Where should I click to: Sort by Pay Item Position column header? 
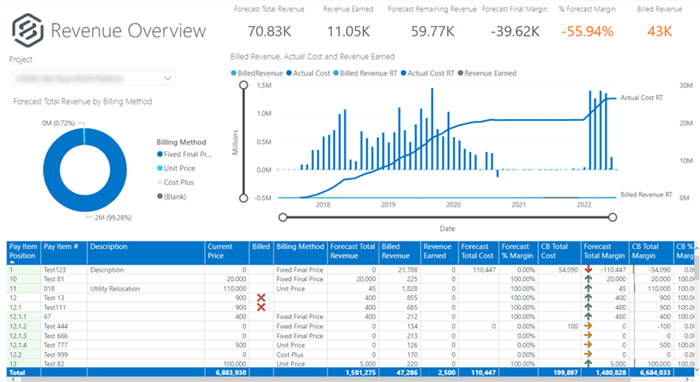pyautogui.click(x=23, y=253)
